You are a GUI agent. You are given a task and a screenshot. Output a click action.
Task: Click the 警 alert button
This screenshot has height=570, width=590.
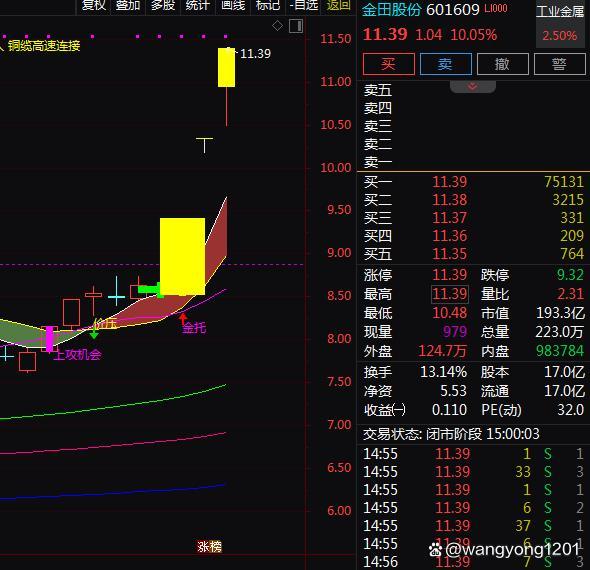(560, 64)
